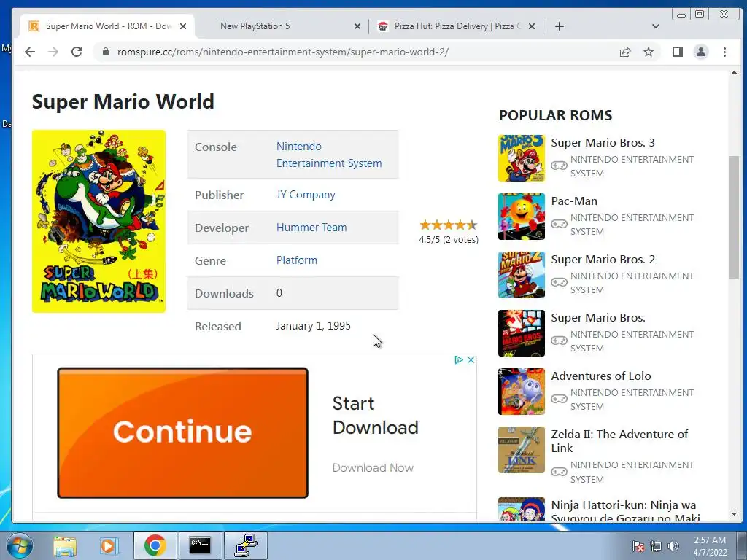Click the Chrome taskbar icon
This screenshot has height=560, width=747.
(x=155, y=545)
